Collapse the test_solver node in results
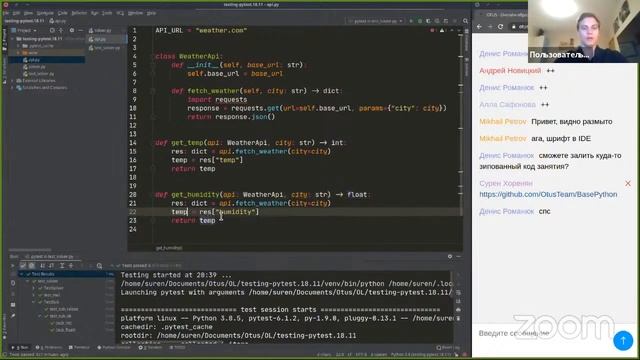This screenshot has width=640, height=360. pyautogui.click(x=28, y=281)
